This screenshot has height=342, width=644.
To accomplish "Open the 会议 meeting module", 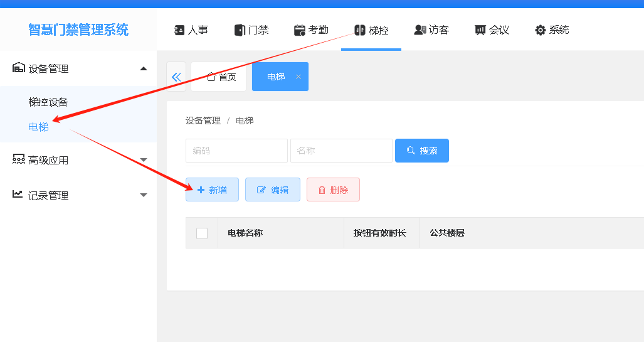I will pos(492,30).
